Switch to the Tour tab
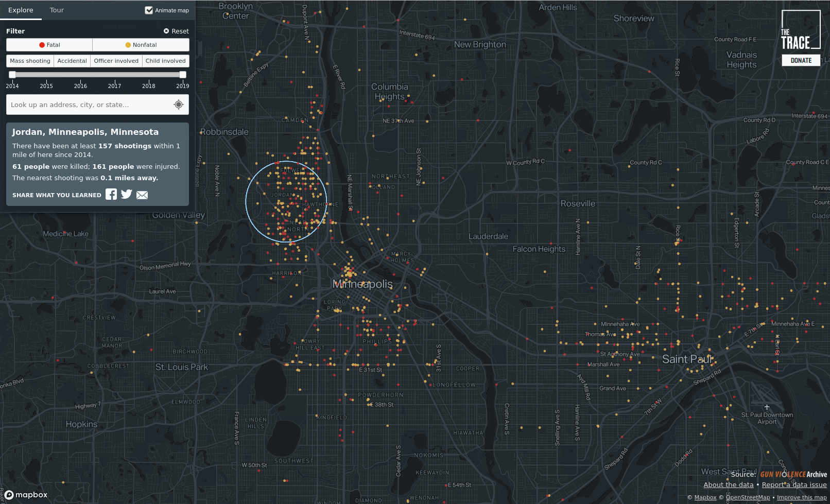830x504 pixels. coord(57,10)
